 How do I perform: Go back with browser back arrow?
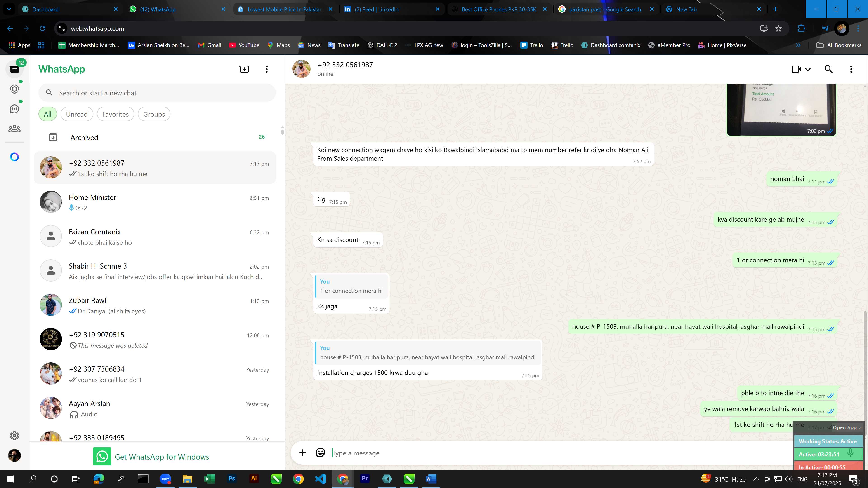10,29
